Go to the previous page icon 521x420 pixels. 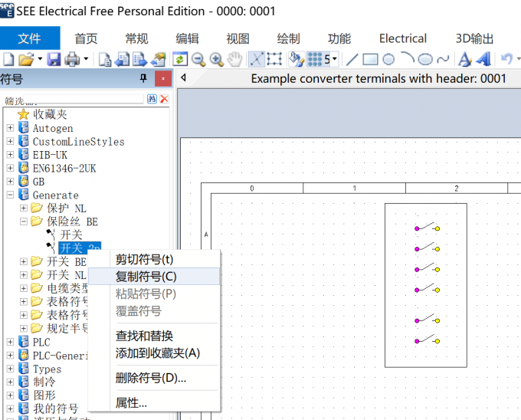[x=123, y=60]
